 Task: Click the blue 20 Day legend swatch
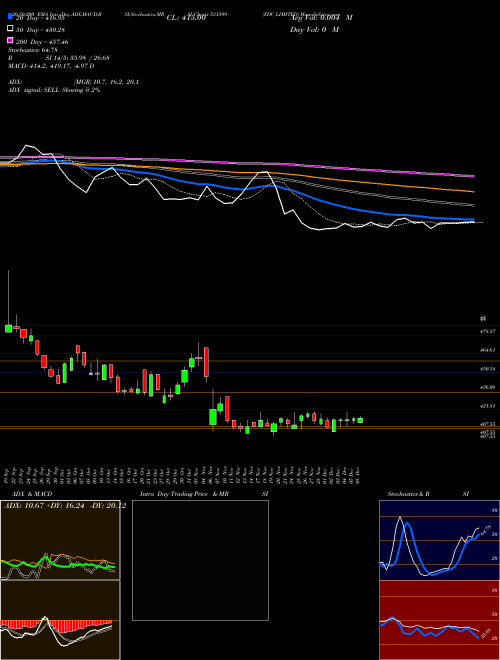[x=10, y=17]
